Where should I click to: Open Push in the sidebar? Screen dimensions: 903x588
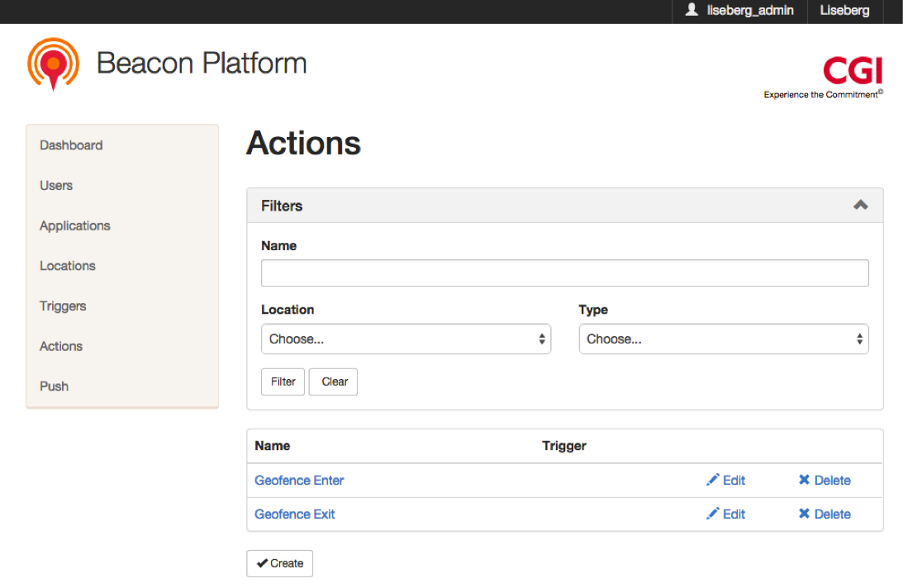(x=55, y=386)
